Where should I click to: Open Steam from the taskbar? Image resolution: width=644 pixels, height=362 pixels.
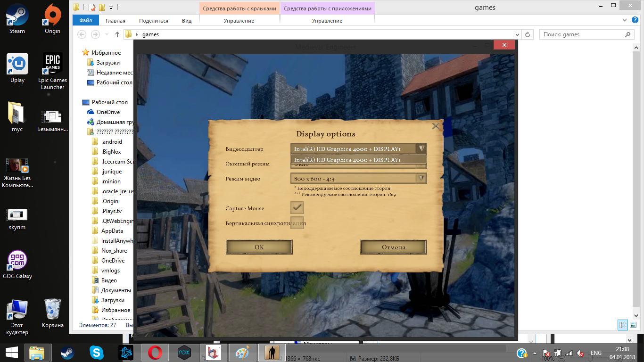(x=67, y=353)
